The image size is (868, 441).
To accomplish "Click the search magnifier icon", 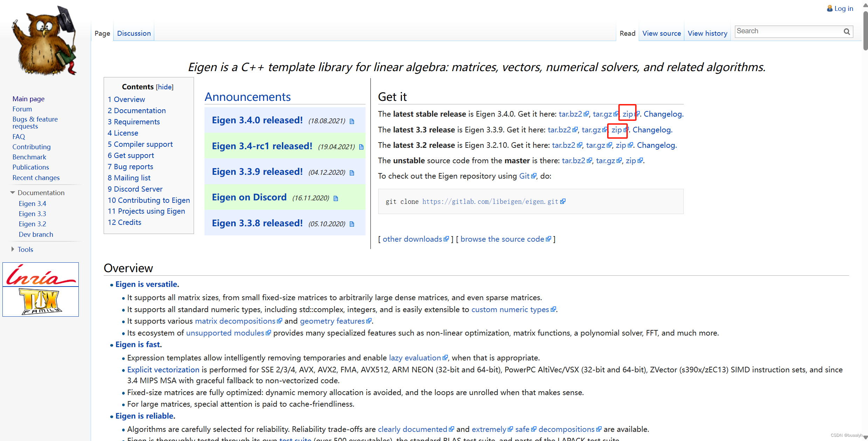I will [847, 31].
